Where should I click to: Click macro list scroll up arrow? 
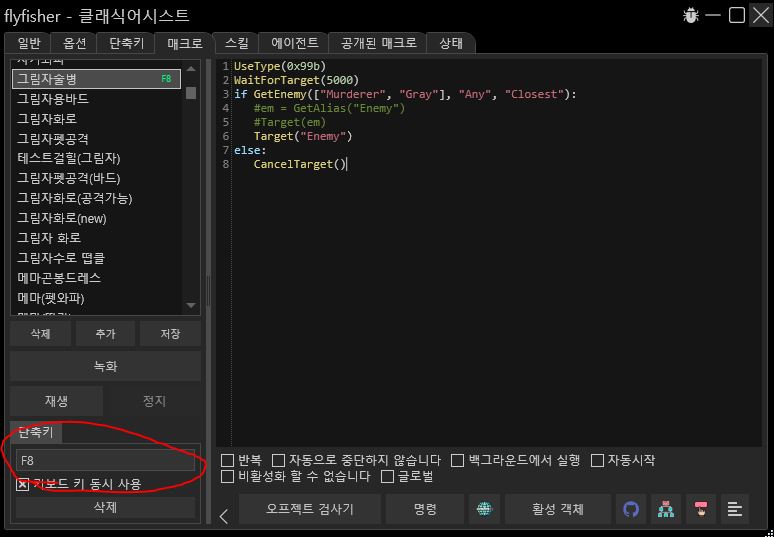tap(191, 69)
